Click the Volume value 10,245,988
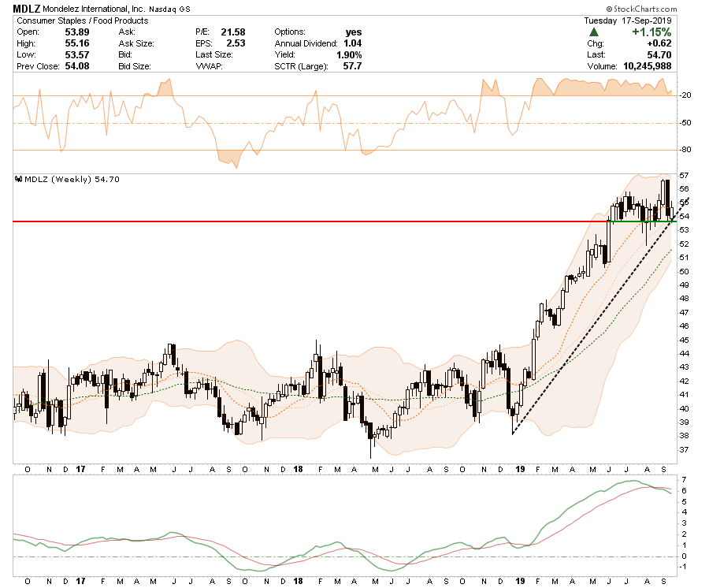The image size is (709, 588). point(647,66)
